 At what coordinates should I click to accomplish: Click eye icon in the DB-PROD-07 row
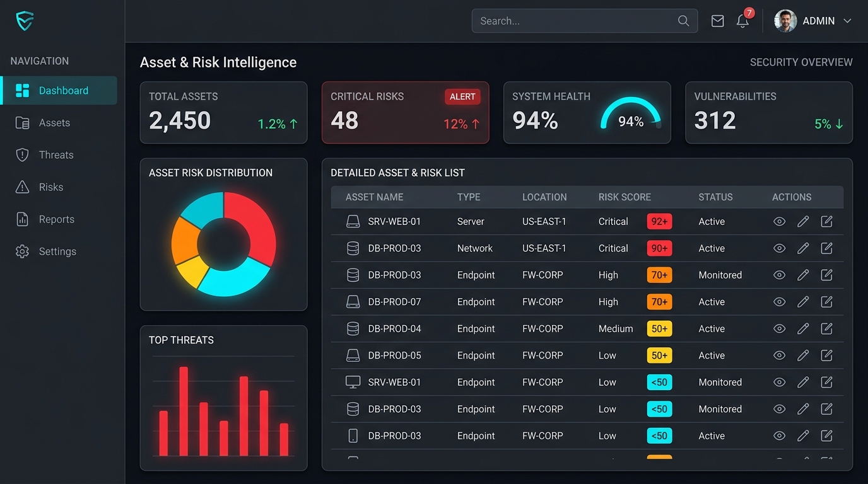point(780,302)
